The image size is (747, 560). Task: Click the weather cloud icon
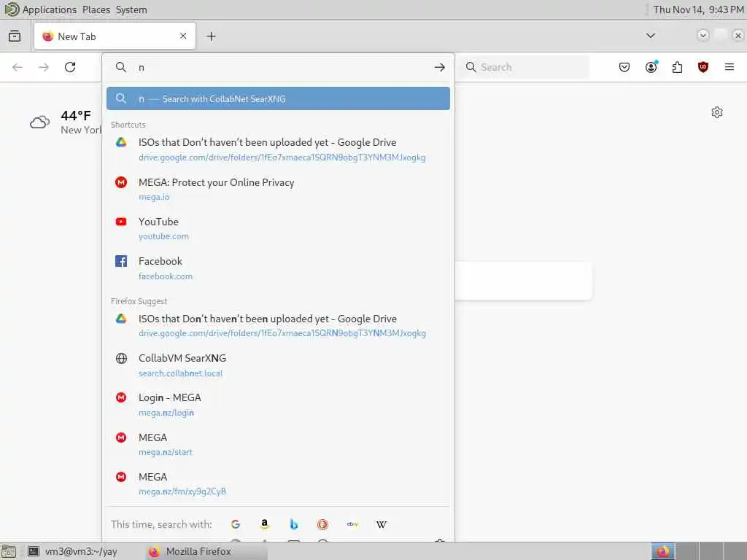point(39,122)
